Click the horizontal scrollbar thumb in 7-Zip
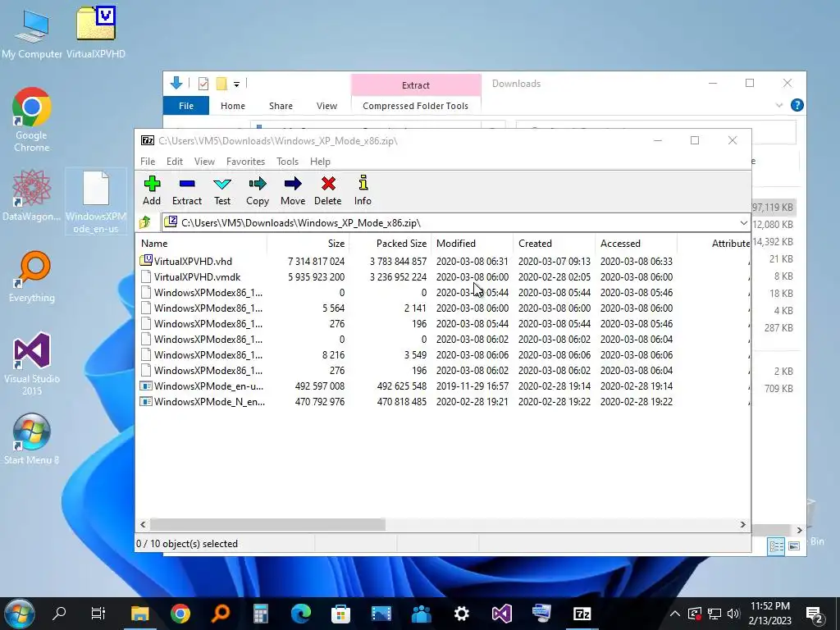 pos(267,524)
